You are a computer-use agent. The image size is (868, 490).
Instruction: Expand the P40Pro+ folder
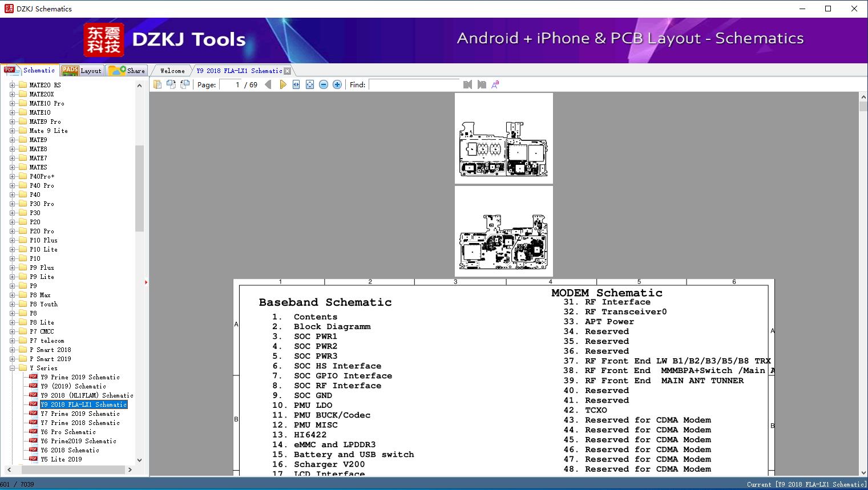click(x=13, y=176)
